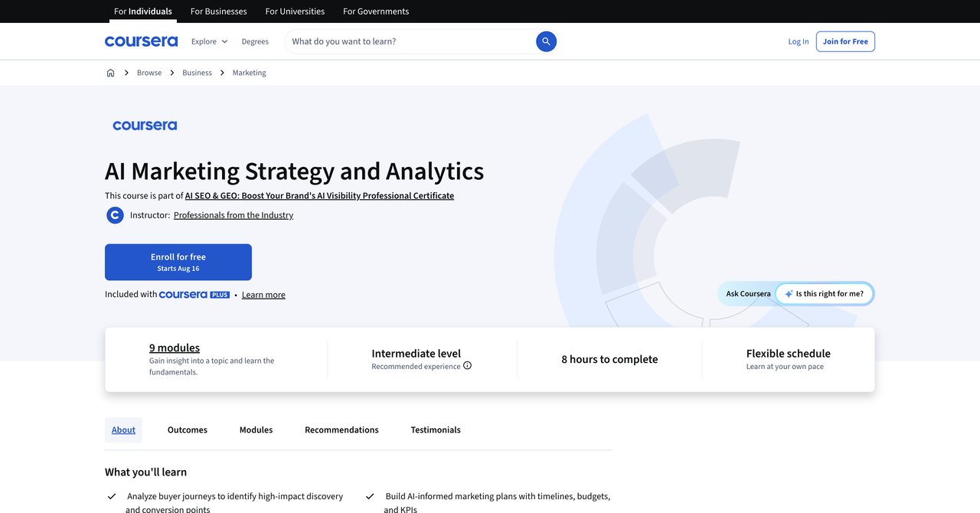Select the Testimonials tab
The width and height of the screenshot is (980, 513).
tap(436, 430)
